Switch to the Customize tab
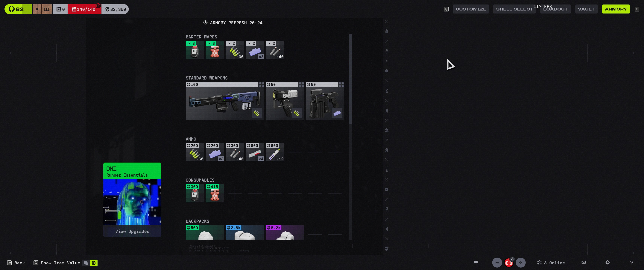 [x=470, y=9]
